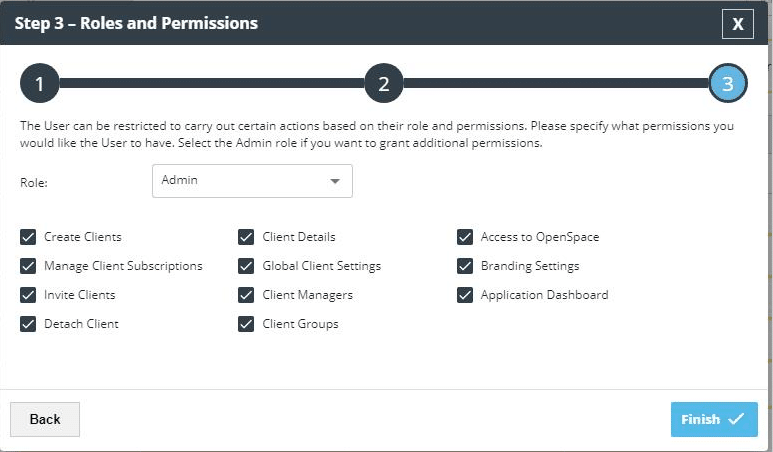Uncheck Global Client Settings
This screenshot has height=452, width=773.
pyautogui.click(x=246, y=266)
